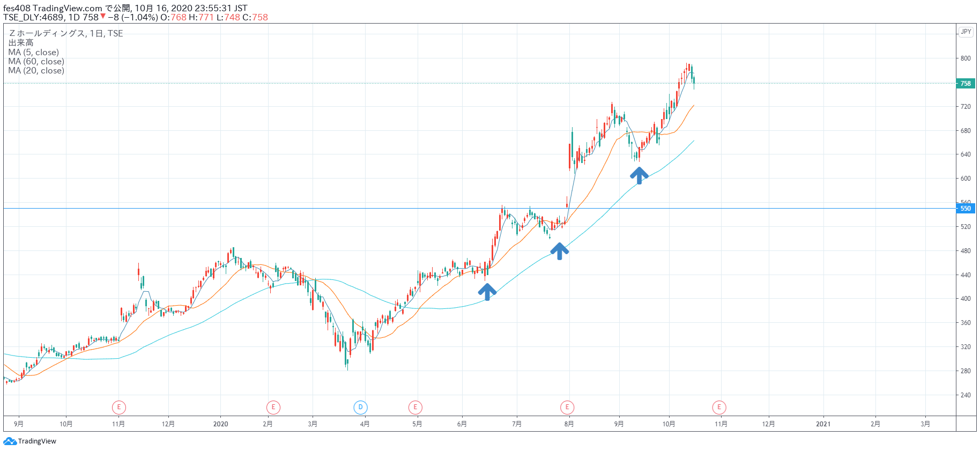The height and width of the screenshot is (451, 980).
Task: Click the 2021 label on time axis
Action: point(823,424)
